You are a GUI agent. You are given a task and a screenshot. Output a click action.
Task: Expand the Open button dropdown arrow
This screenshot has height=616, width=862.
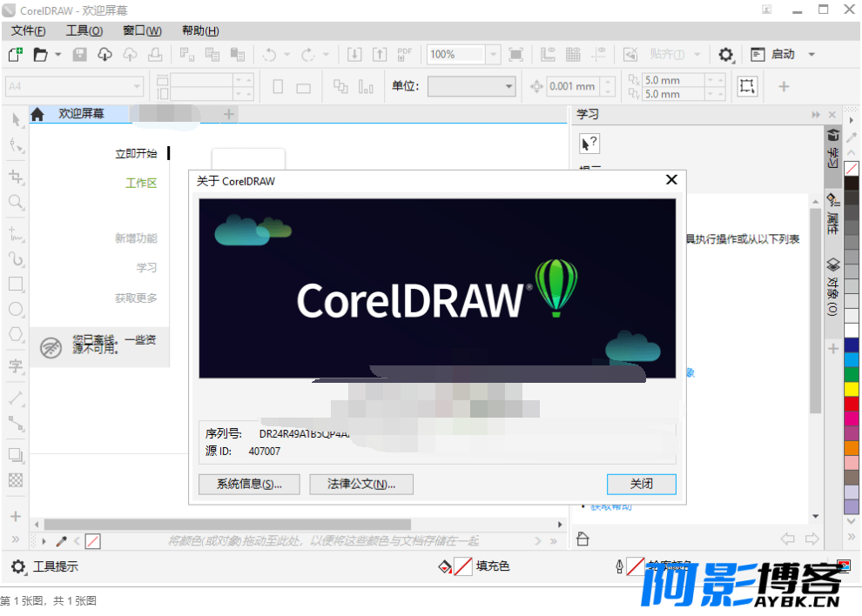coord(57,55)
